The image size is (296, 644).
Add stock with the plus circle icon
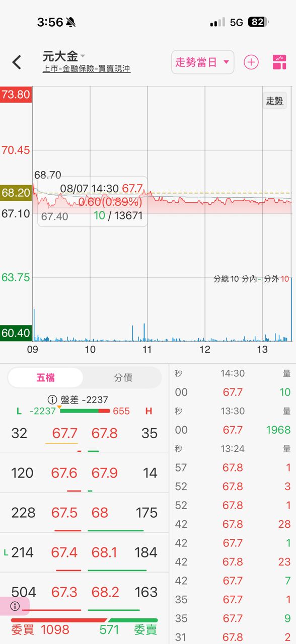tap(251, 62)
